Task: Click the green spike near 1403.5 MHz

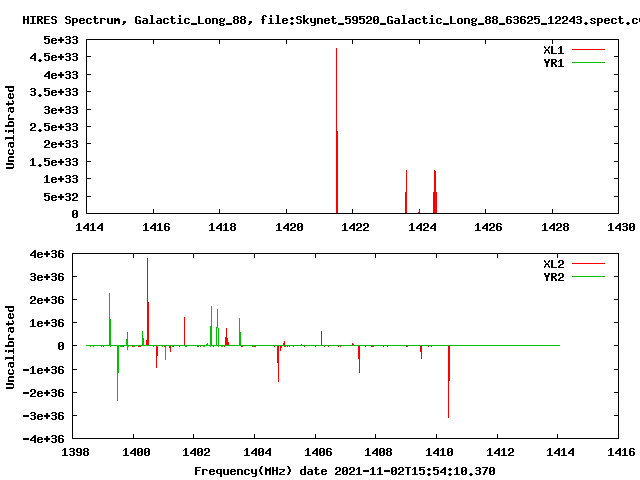Action: (x=240, y=332)
